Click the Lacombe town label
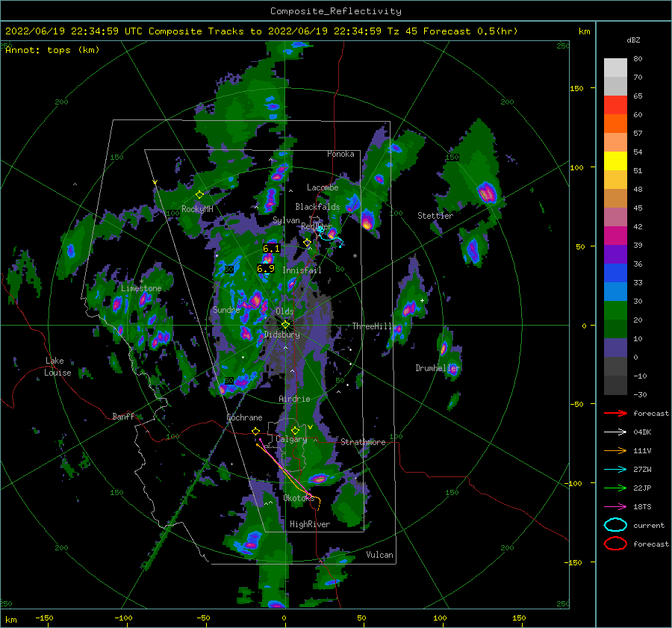Screen dimensions: 672x628 click(323, 187)
